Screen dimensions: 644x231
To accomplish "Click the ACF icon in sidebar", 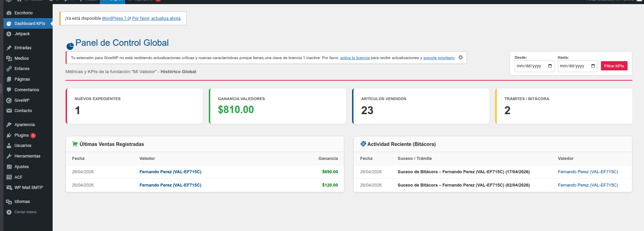I will (9, 177).
